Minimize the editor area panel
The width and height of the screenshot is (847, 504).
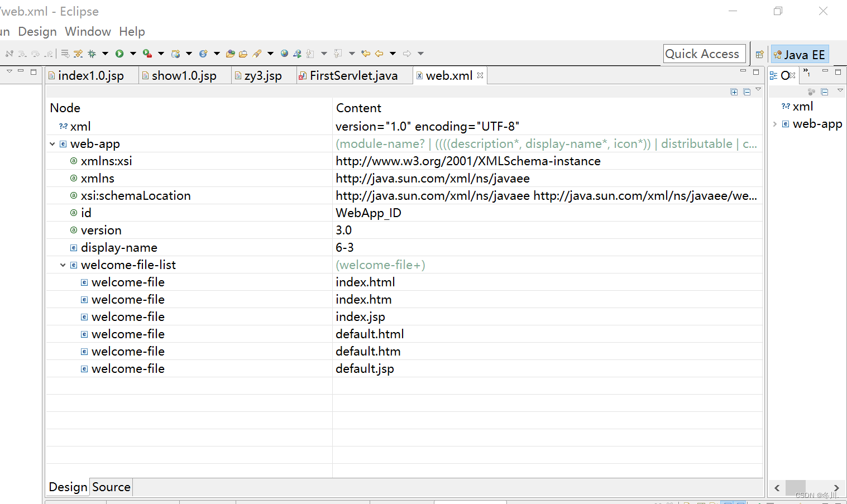pos(743,70)
